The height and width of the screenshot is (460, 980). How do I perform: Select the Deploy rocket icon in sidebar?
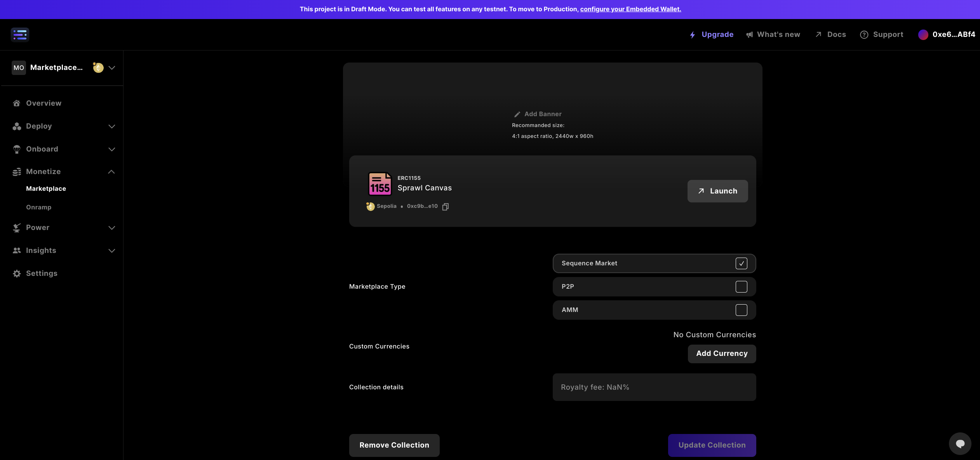tap(17, 126)
